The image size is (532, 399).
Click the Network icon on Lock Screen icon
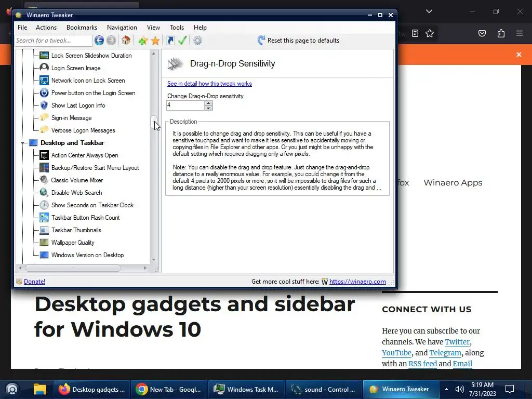44,81
